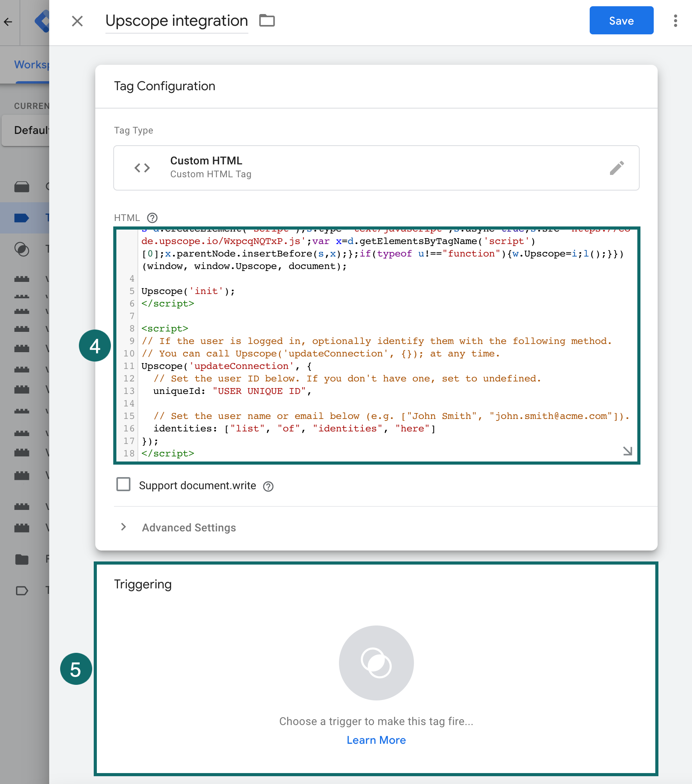This screenshot has width=692, height=784.
Task: Switch to the Workspace tab
Action: pos(31,64)
